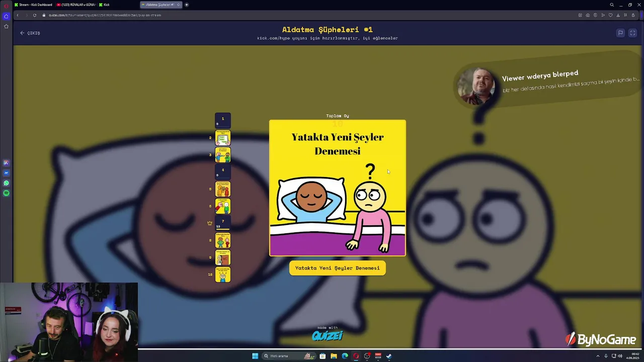Open File Explorer from taskbar
Image resolution: width=644 pixels, height=362 pixels.
[x=334, y=356]
